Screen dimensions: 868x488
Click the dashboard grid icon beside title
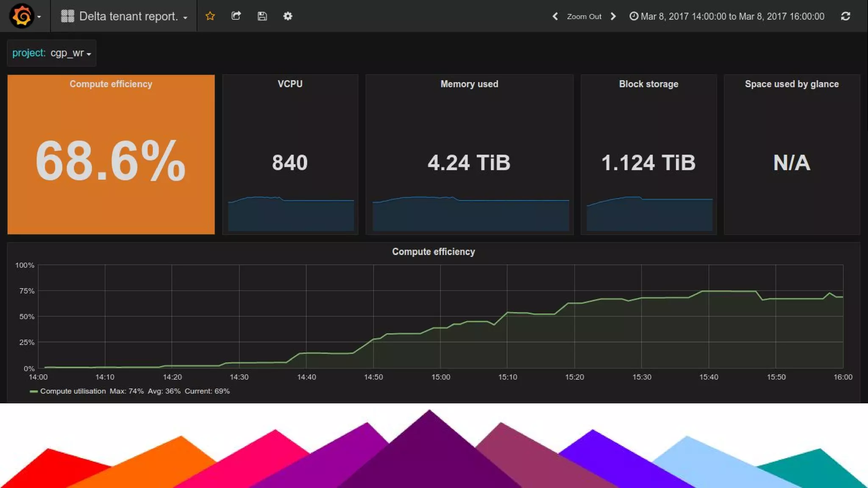[67, 16]
